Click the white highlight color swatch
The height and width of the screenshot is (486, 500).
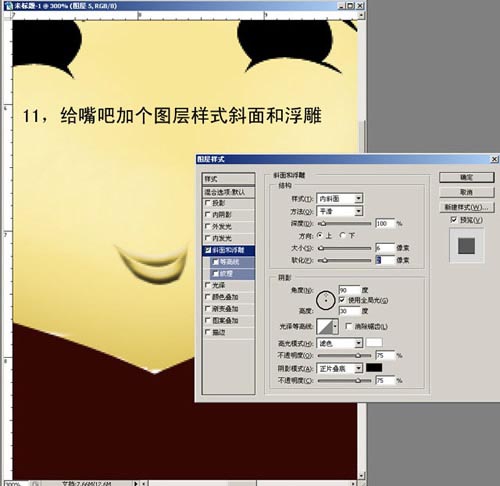tap(374, 343)
